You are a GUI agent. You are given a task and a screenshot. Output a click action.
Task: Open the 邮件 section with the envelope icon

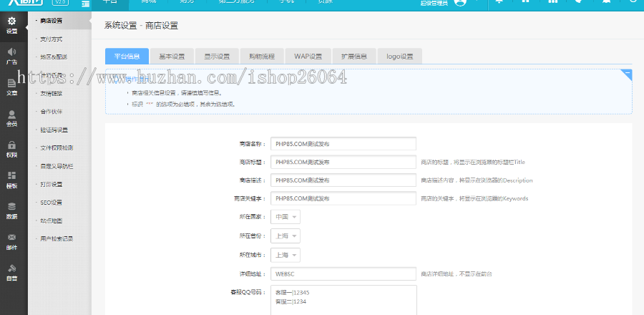pyautogui.click(x=12, y=242)
